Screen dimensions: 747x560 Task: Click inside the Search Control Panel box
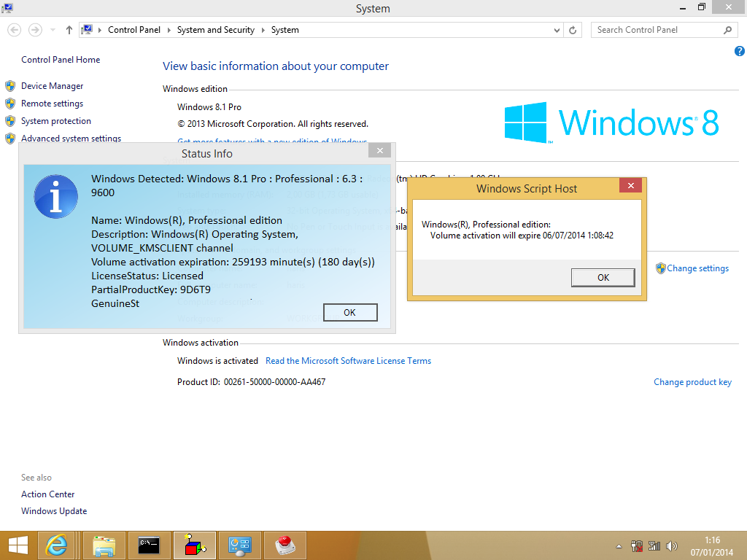pos(657,30)
